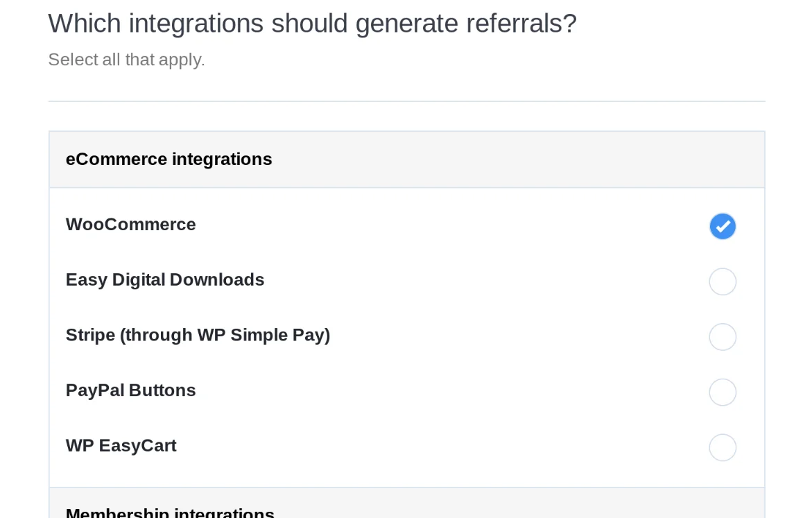Screen dimensions: 812x518
Task: Click the Membership integrations section header
Action: [407, 503]
